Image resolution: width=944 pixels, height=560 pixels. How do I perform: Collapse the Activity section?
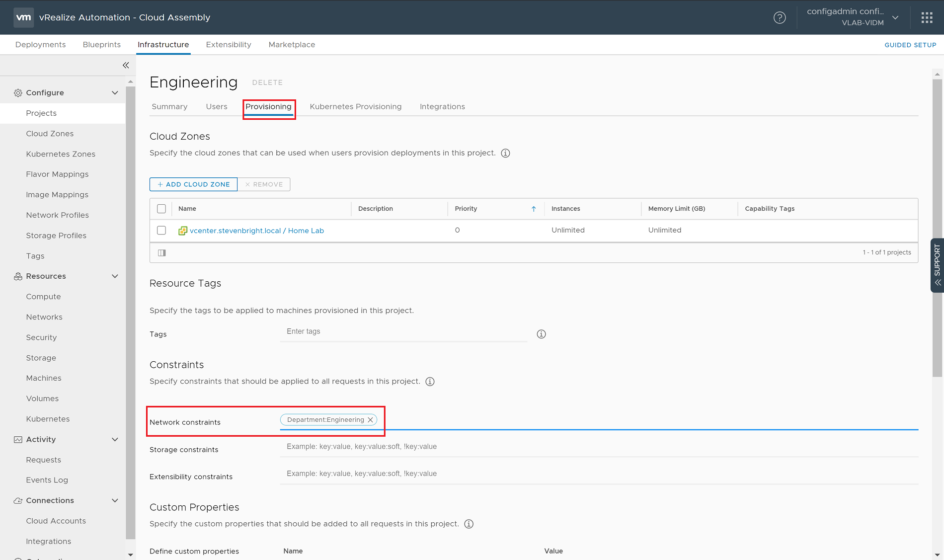pyautogui.click(x=115, y=439)
